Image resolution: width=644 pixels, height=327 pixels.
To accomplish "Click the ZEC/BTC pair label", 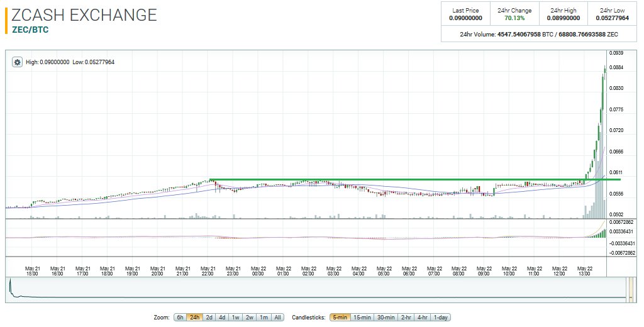I will coord(30,30).
